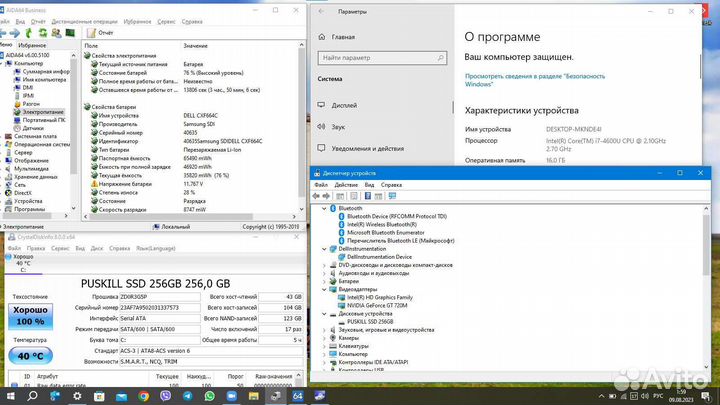The width and height of the screenshot is (720, 405).
Task: Expand Клавиатуры category
Action: (x=324, y=346)
